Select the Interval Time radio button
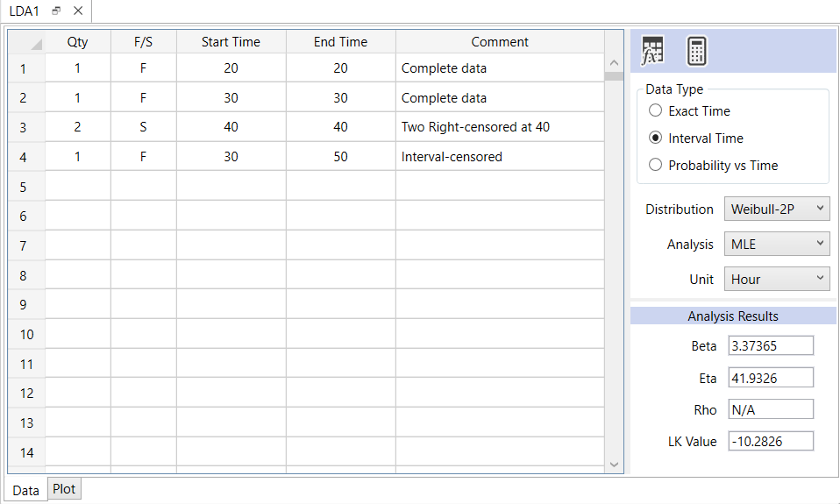840x504 pixels. (655, 138)
